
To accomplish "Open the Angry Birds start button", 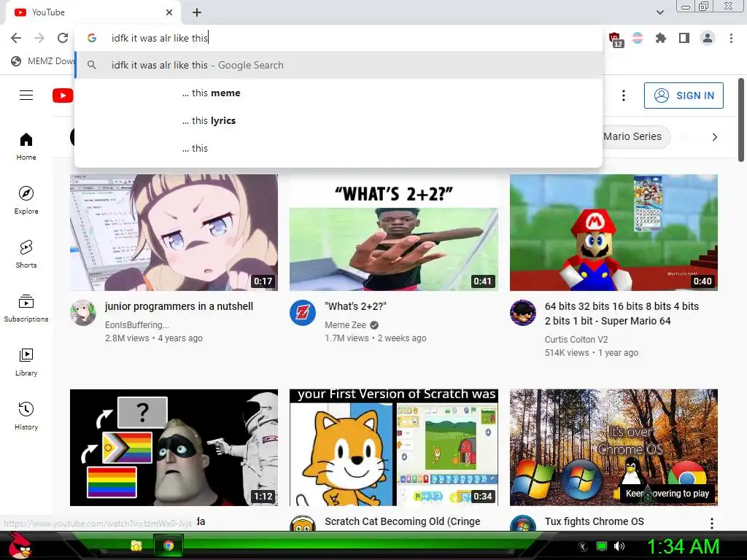I will [21, 545].
